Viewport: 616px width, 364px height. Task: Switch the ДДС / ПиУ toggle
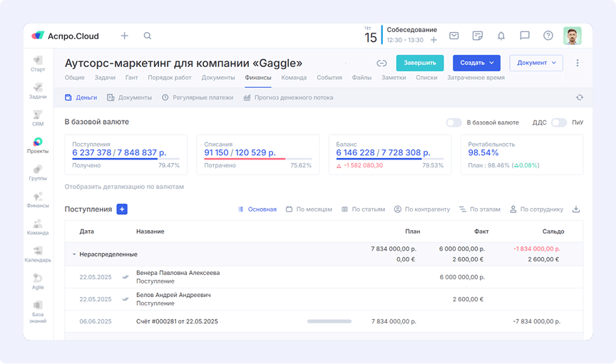(x=558, y=123)
